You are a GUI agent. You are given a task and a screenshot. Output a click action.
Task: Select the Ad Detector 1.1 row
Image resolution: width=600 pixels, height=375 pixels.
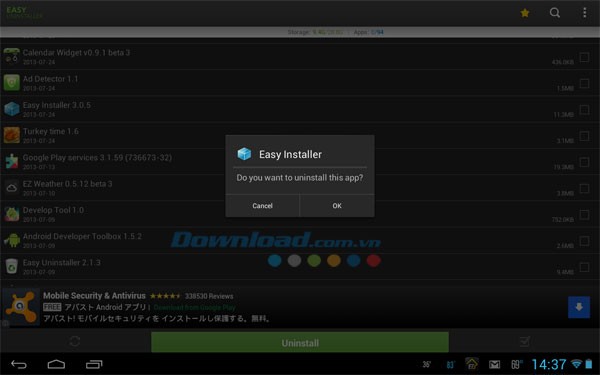pyautogui.click(x=300, y=83)
